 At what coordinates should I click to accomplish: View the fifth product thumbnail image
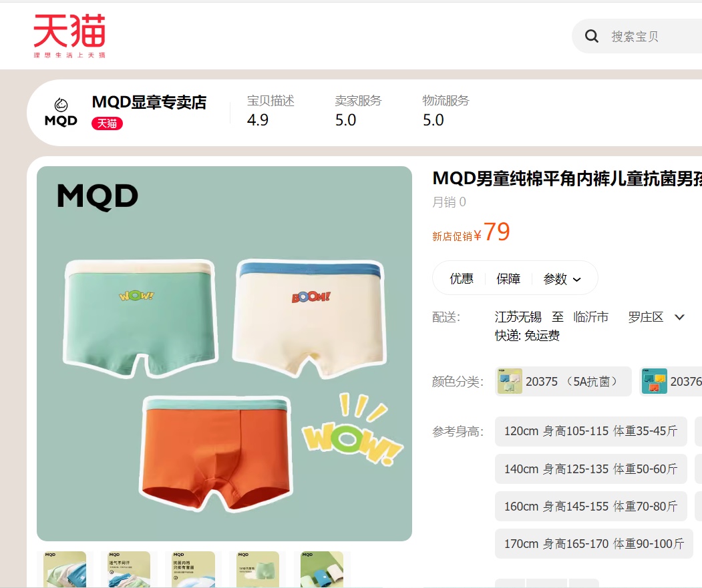point(322,569)
